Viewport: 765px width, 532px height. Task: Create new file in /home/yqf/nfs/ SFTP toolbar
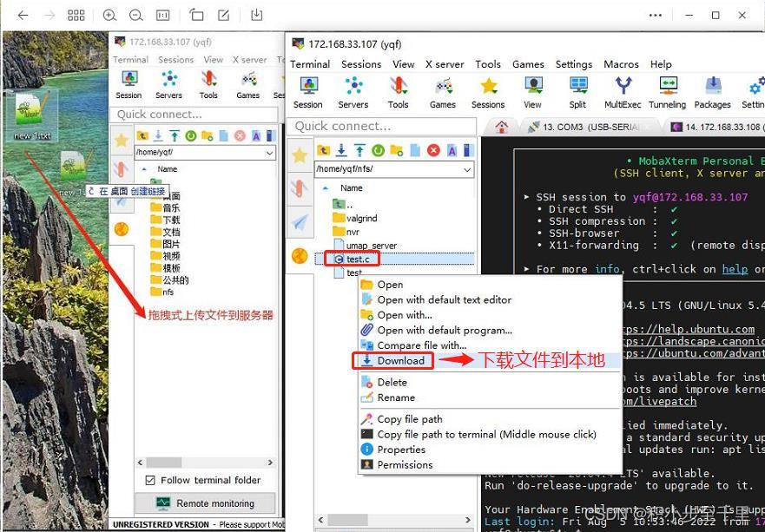(x=415, y=150)
